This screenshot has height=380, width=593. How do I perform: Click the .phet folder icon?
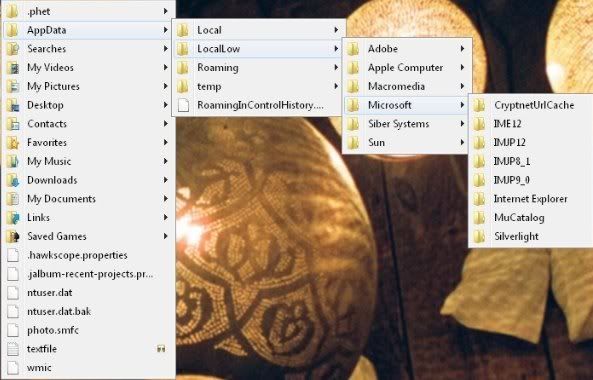point(12,11)
